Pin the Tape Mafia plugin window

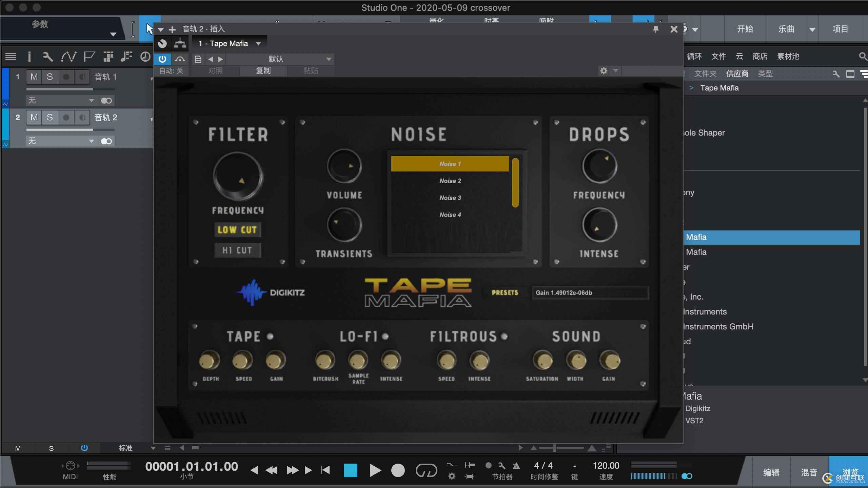(656, 29)
